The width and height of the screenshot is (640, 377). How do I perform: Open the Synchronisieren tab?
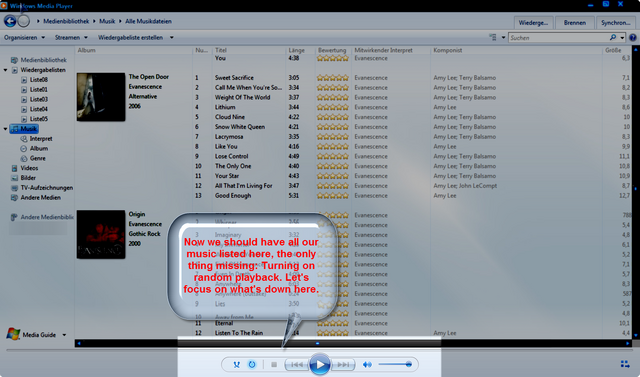click(x=616, y=23)
